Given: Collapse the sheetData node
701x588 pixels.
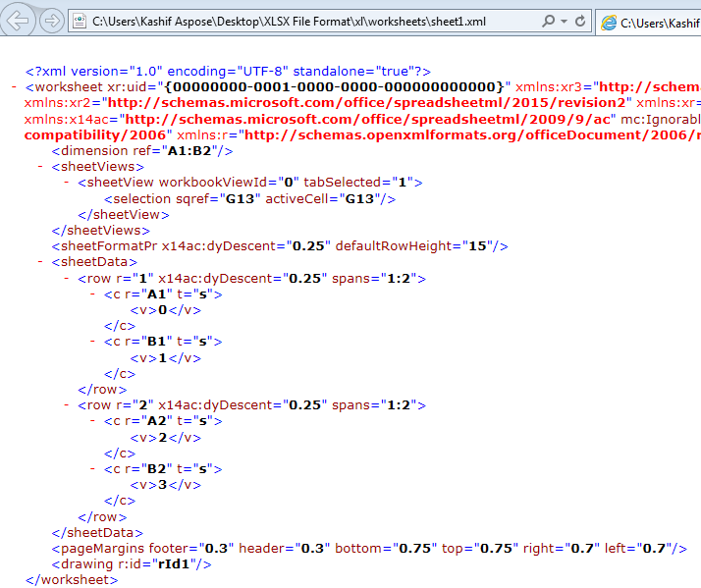Looking at the screenshot, I should click(x=40, y=262).
